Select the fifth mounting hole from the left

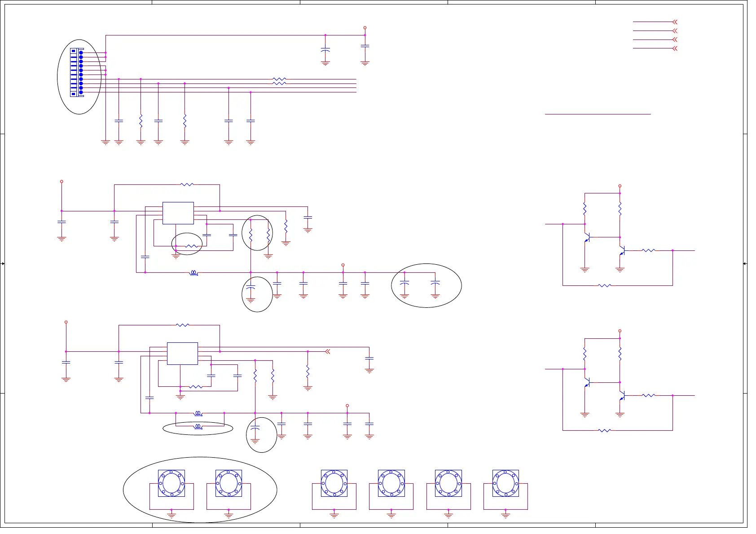[x=448, y=483]
